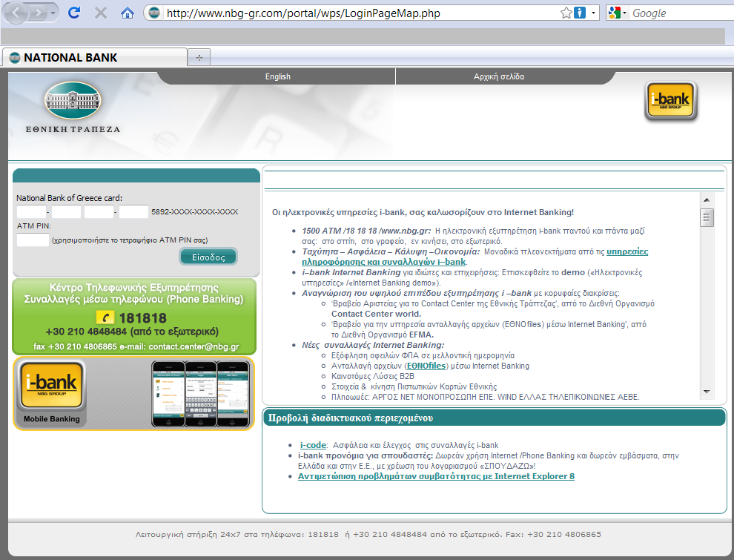The image size is (734, 560).
Task: Reload the current page
Action: point(74,13)
